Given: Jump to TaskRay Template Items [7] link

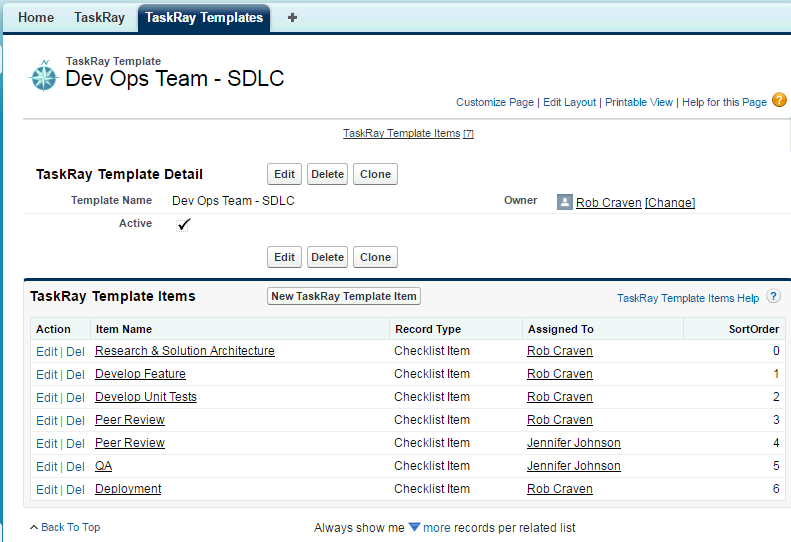Looking at the screenshot, I should click(x=408, y=133).
